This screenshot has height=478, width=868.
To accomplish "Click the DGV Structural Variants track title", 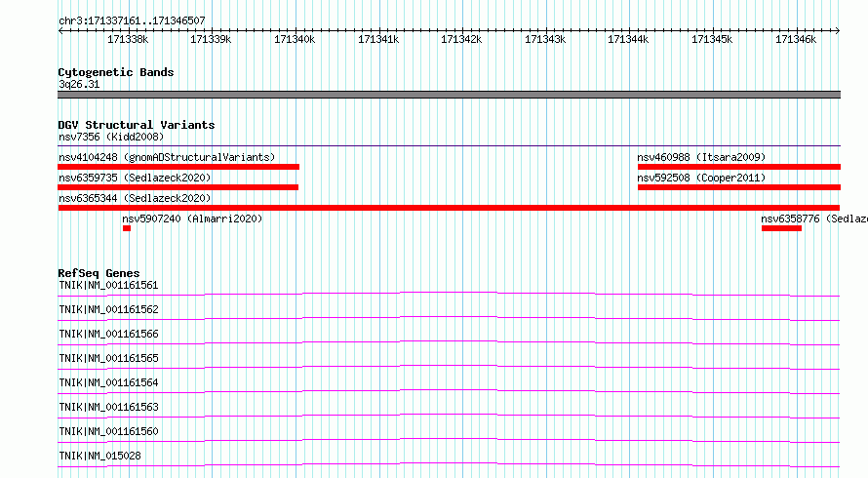I will tap(137, 125).
